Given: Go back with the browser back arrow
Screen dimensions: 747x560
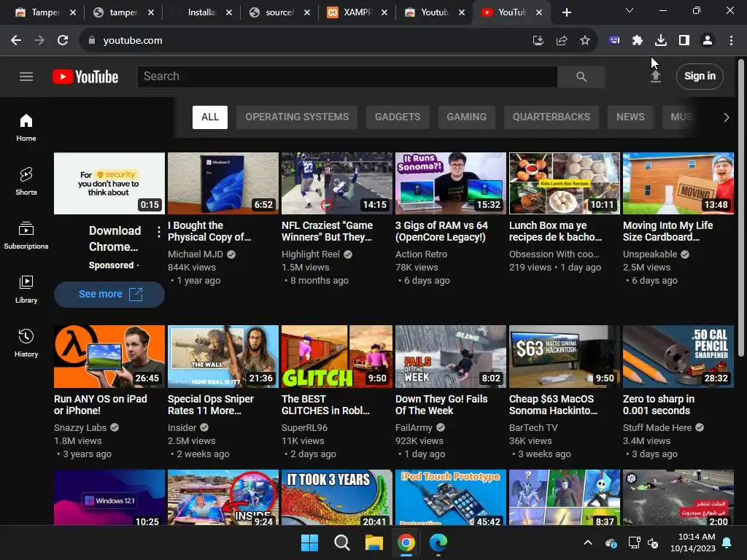Looking at the screenshot, I should [x=16, y=41].
